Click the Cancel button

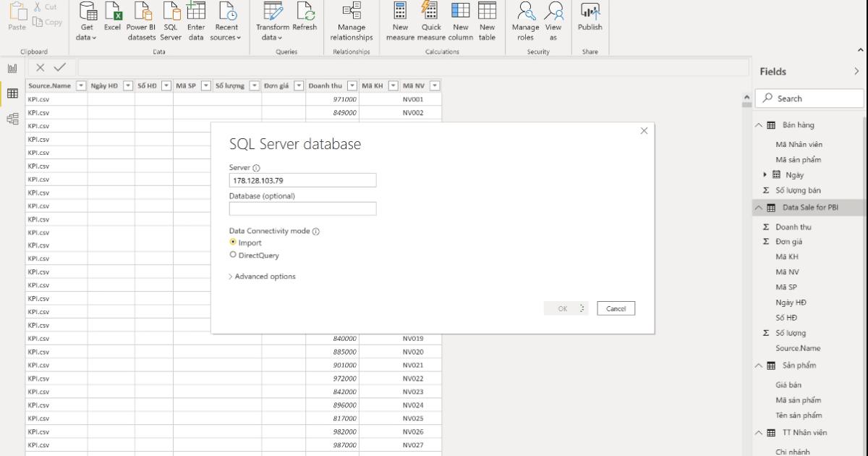(616, 308)
